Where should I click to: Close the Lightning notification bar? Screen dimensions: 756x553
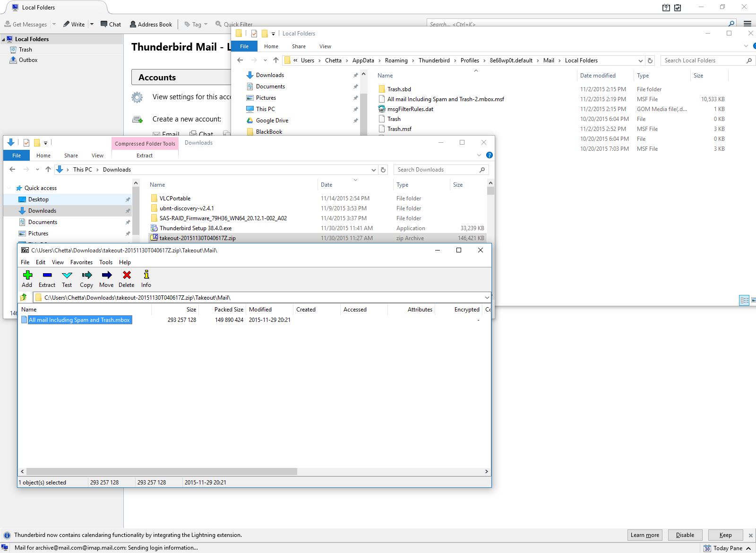tap(750, 536)
